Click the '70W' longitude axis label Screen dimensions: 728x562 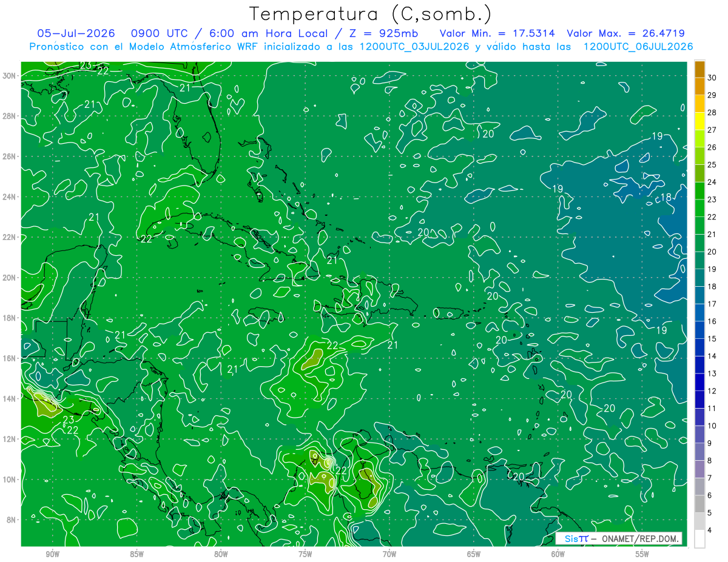point(389,554)
